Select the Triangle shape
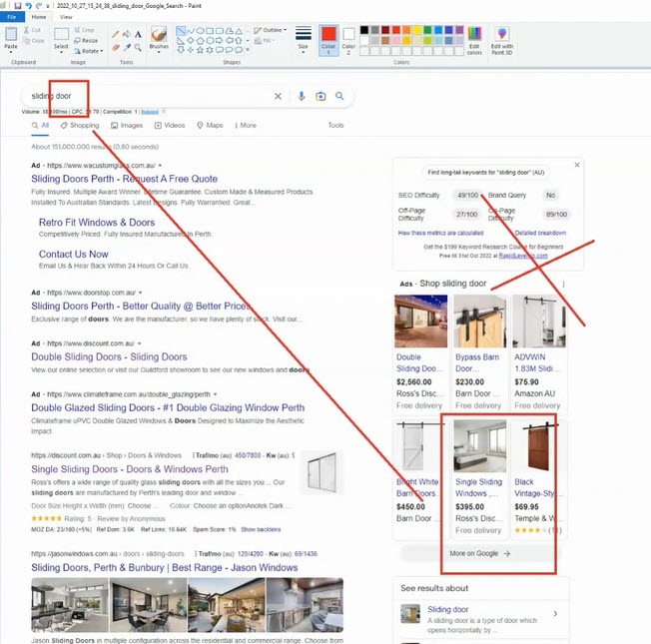This screenshot has width=651, height=644. (239, 31)
